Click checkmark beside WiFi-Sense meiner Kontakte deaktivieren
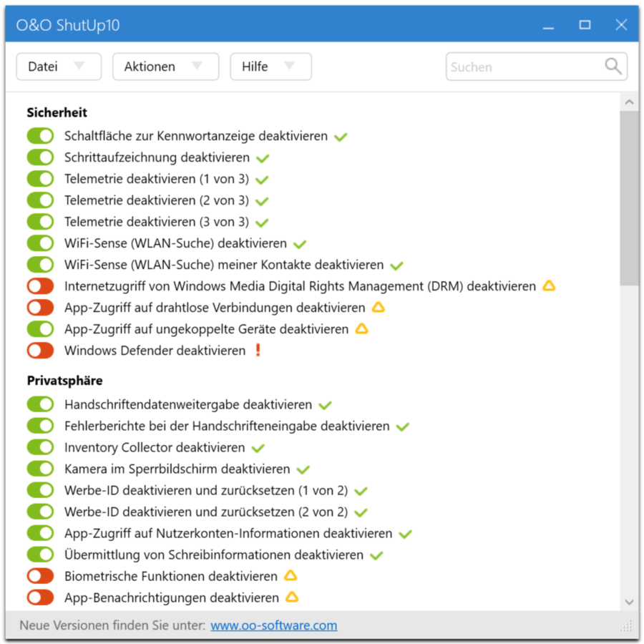The image size is (644, 644). coord(396,265)
